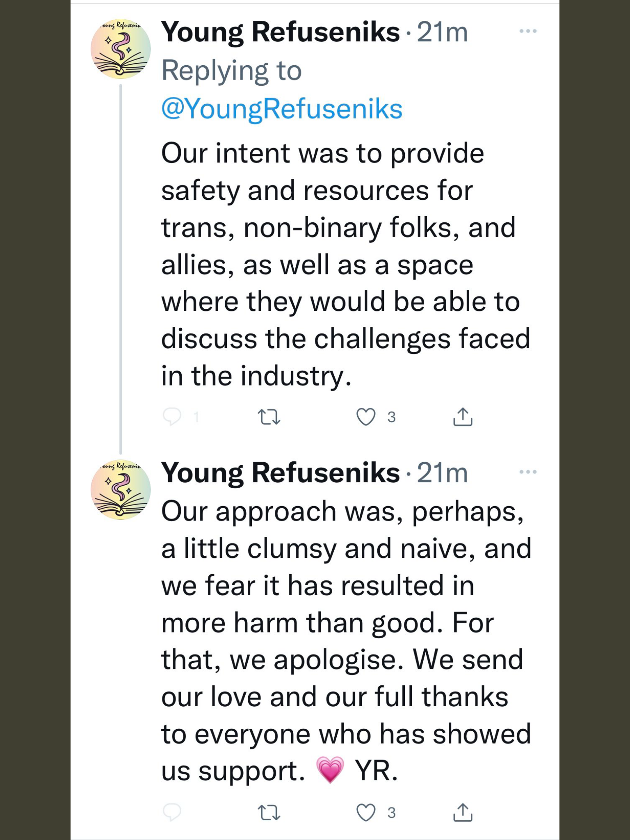Like the tweet ending with YR
The image size is (630, 840).
366,813
